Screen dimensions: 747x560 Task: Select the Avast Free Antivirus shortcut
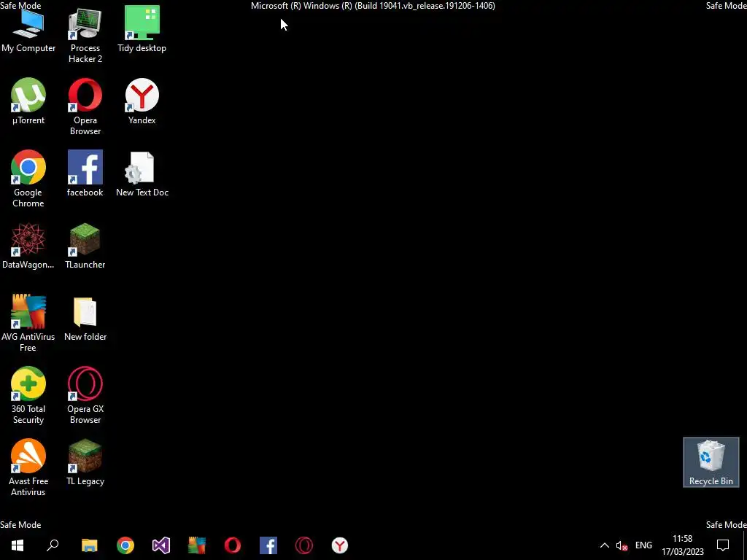28,469
